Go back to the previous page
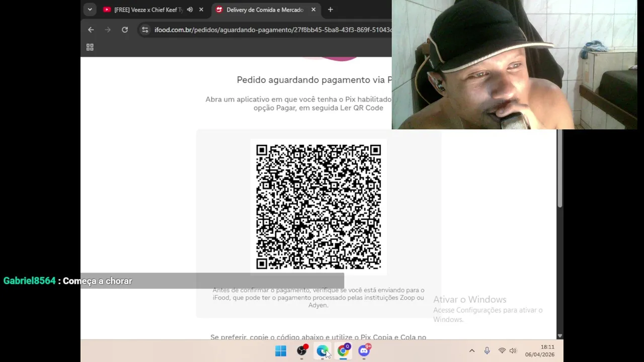The height and width of the screenshot is (362, 644). (x=91, y=30)
